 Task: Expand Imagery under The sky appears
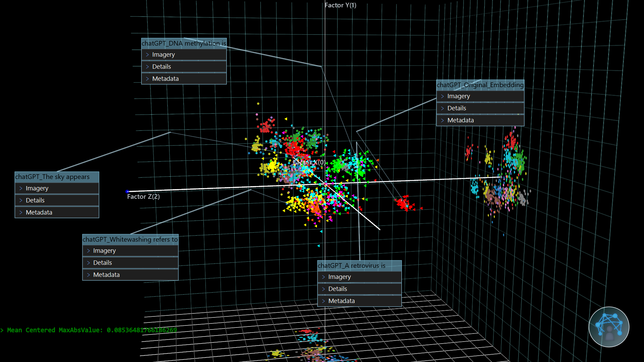click(37, 188)
